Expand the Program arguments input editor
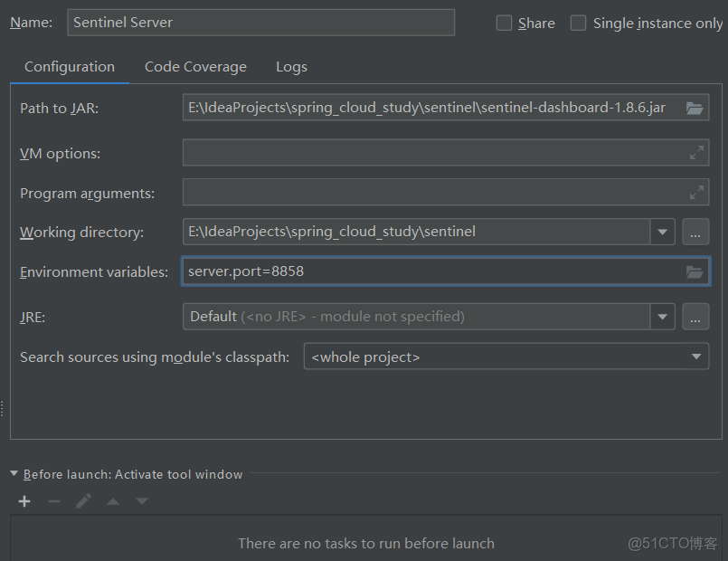The width and height of the screenshot is (728, 561). point(695,192)
